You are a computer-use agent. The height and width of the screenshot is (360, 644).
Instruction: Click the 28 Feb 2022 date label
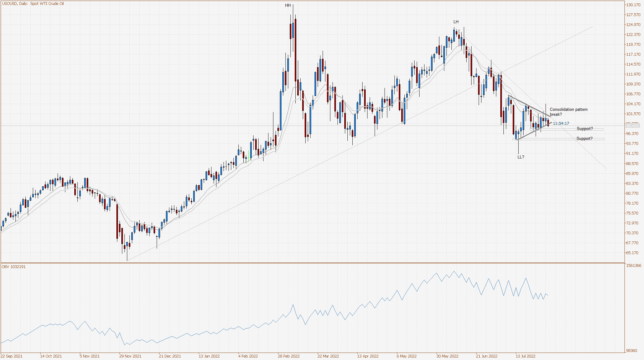point(289,356)
